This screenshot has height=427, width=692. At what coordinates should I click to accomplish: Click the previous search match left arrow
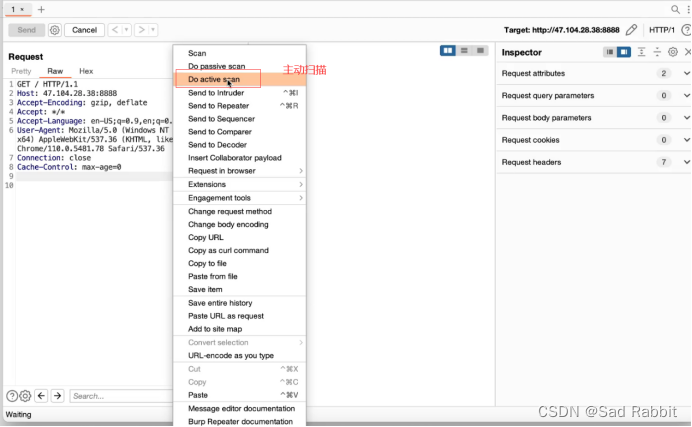tap(41, 396)
